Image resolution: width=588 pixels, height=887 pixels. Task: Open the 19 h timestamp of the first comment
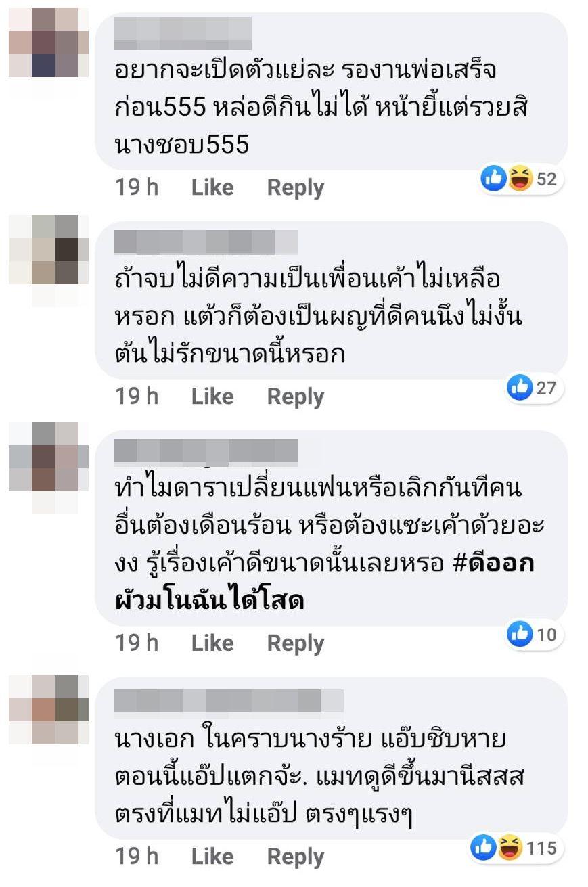pos(137,187)
